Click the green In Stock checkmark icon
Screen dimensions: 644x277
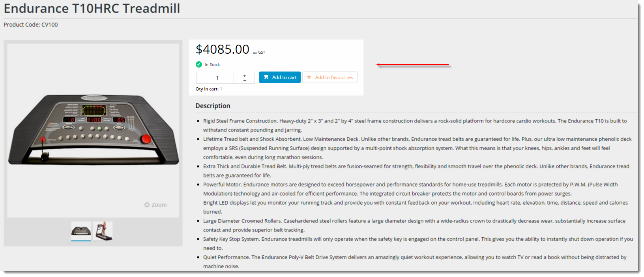point(199,64)
